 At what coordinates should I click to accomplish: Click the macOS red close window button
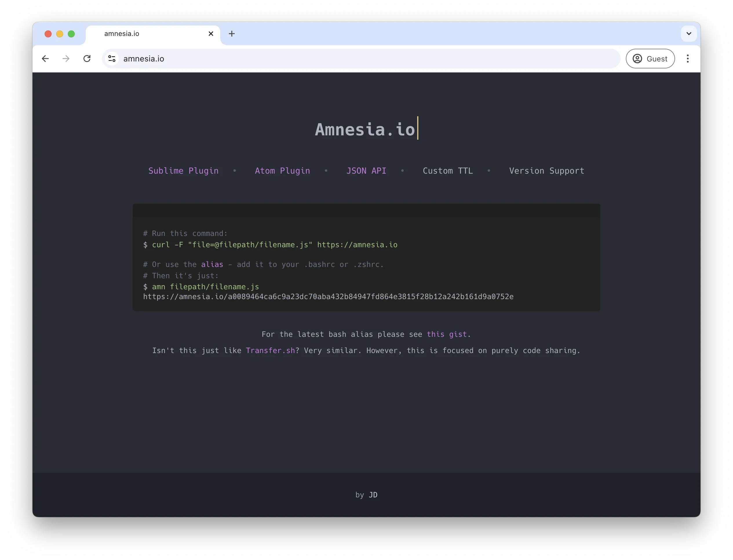(48, 34)
